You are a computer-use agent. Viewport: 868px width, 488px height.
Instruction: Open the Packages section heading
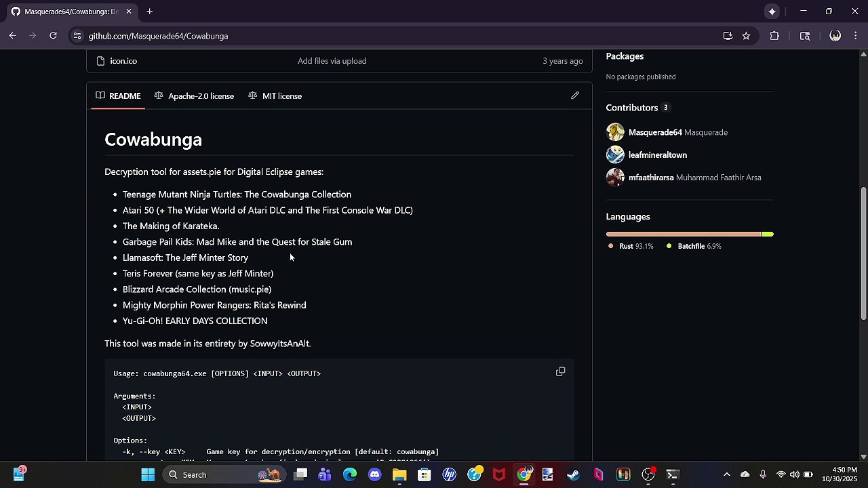[625, 56]
